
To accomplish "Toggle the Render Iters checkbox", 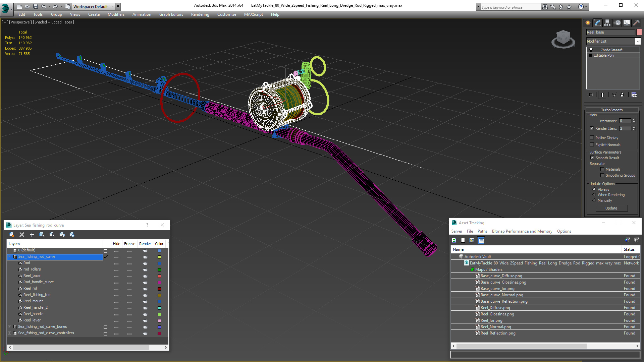I will coord(592,128).
